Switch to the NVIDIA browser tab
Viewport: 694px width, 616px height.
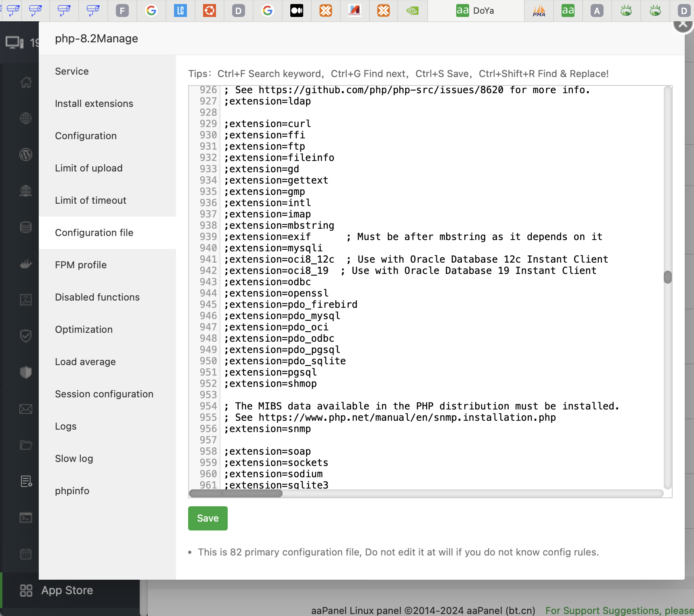412,11
